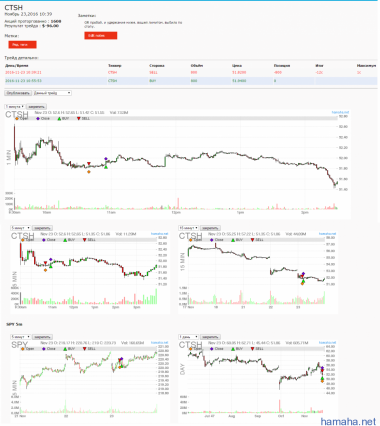The width and height of the screenshot is (380, 426).
Task: Open the 15 минут interval dropdown
Action: 189,228
